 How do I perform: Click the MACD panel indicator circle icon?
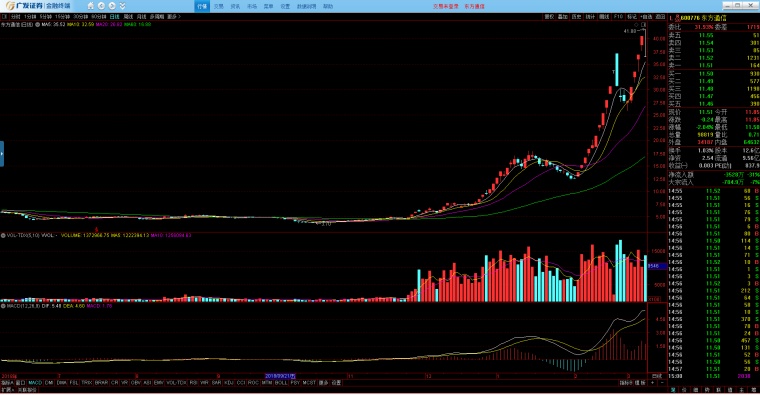(x=3, y=306)
